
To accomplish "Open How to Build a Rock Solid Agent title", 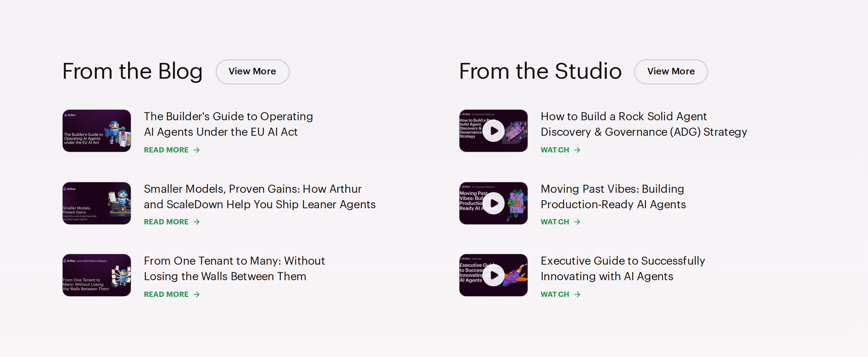I will coord(644,124).
